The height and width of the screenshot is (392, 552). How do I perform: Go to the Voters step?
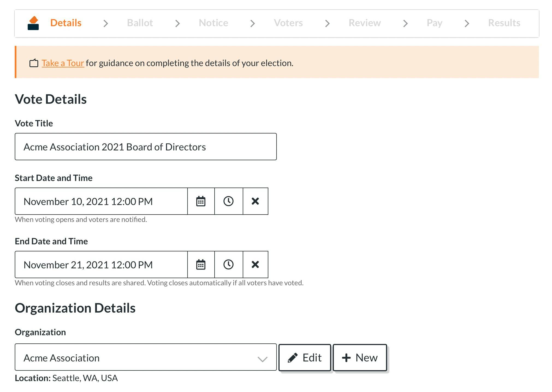click(x=289, y=23)
